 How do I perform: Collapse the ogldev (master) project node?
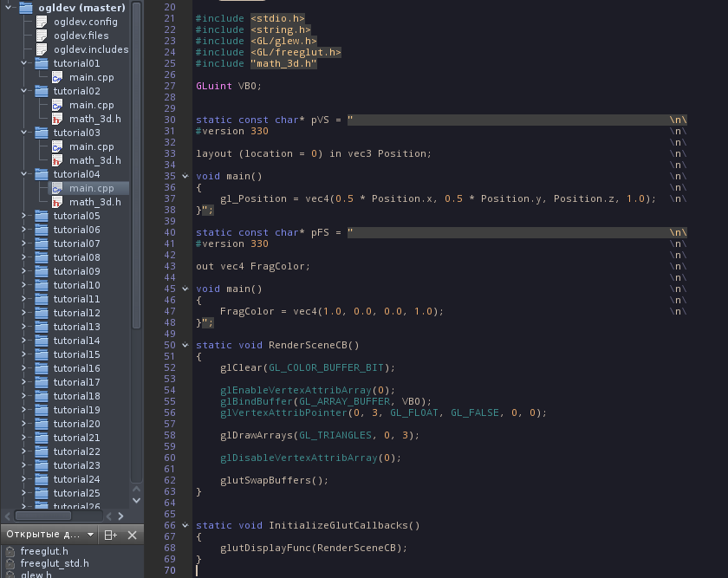(9, 8)
